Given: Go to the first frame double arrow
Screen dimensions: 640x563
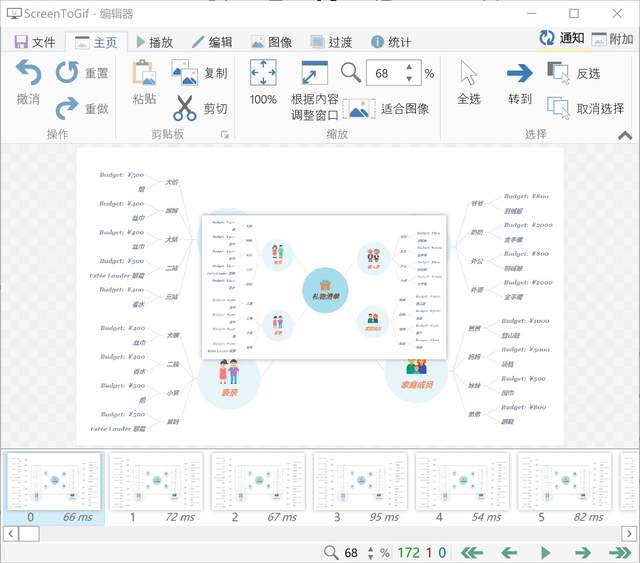Looking at the screenshot, I should coord(472,553).
